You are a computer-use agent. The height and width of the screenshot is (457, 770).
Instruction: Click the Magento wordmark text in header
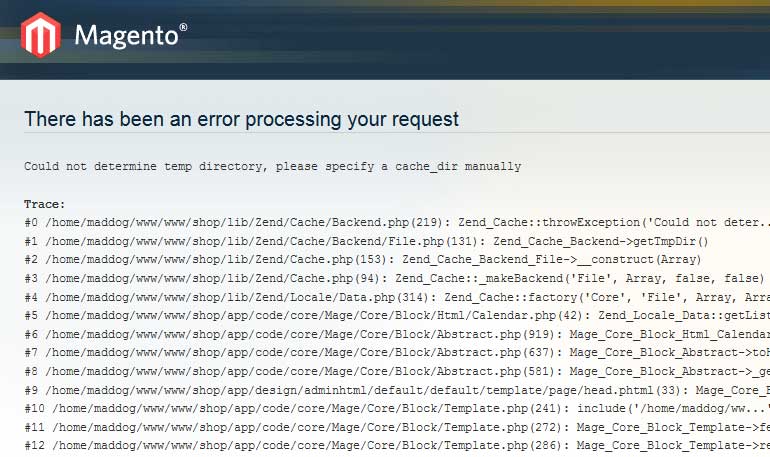click(x=131, y=36)
